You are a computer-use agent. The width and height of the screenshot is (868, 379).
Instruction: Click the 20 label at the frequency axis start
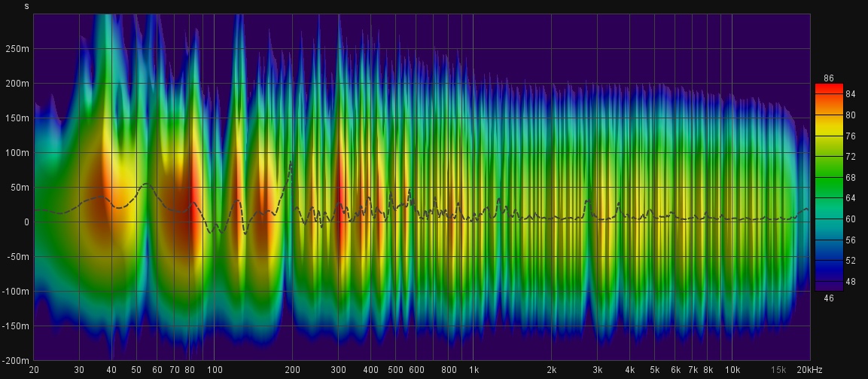34,371
